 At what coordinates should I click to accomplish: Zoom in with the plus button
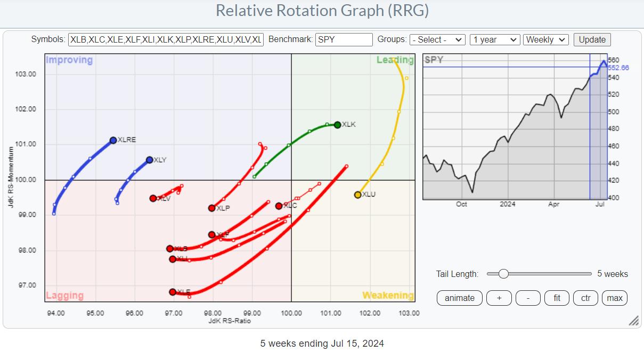pyautogui.click(x=499, y=298)
